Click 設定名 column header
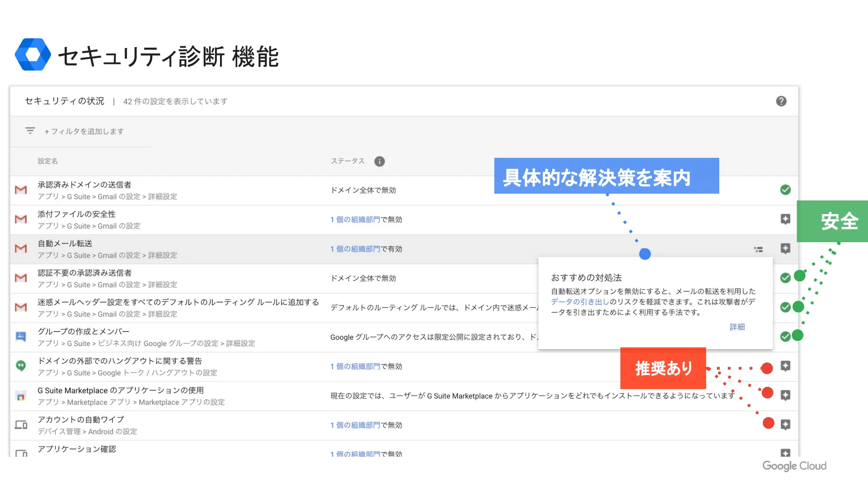 coord(48,161)
